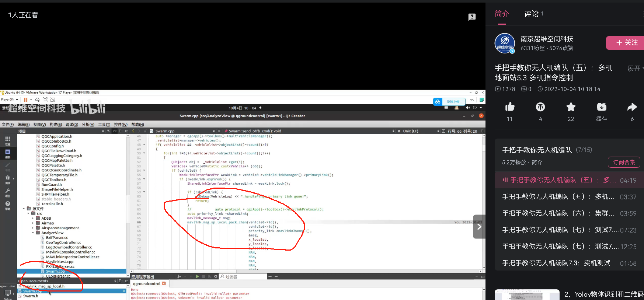Viewport: 644px width, 300px height.
Task: Zoom out application output with minus button
Action: [276, 276]
